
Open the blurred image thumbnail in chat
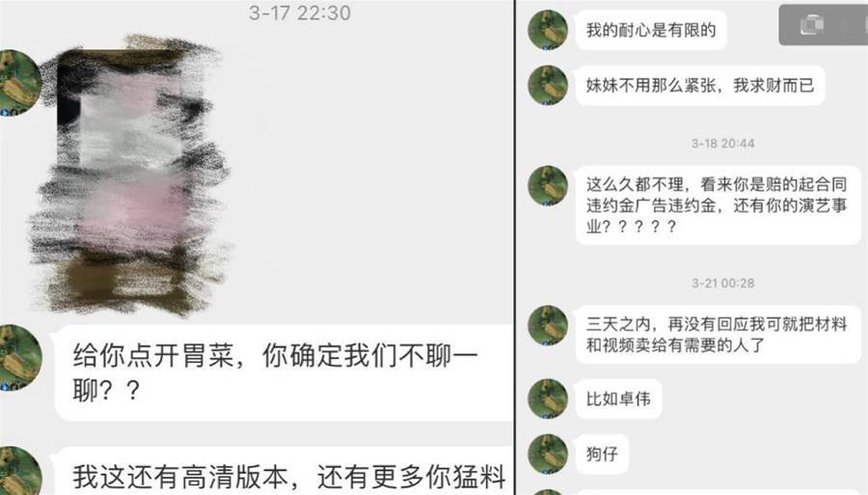coord(128,176)
